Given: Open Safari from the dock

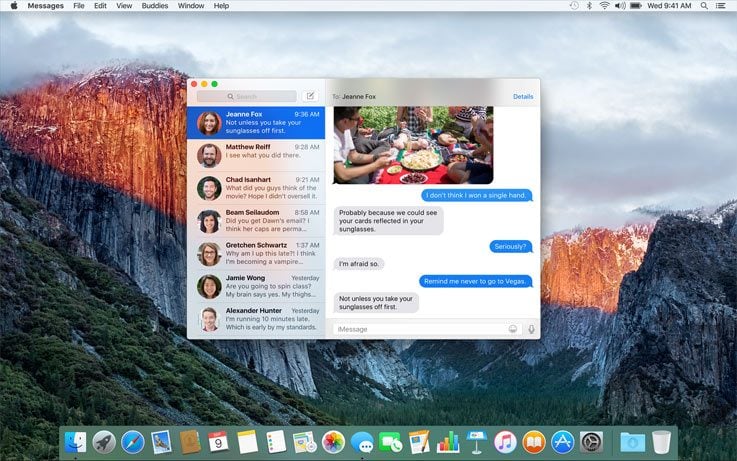Looking at the screenshot, I should 133,441.
